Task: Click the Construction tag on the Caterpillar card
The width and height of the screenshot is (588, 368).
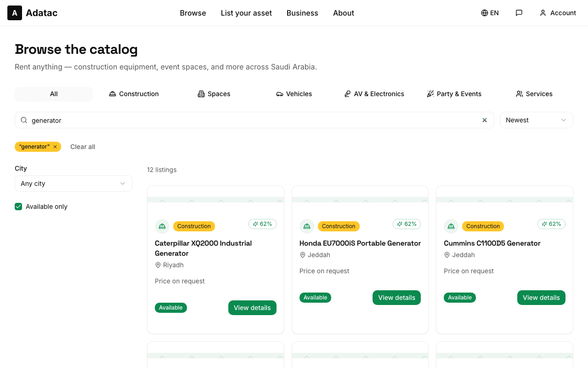Action: pos(194,226)
